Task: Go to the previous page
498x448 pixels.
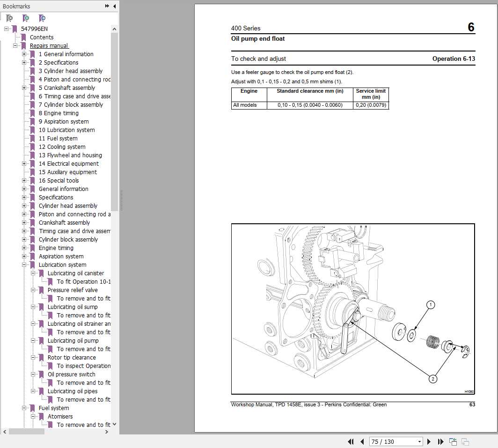Action: coord(362,441)
